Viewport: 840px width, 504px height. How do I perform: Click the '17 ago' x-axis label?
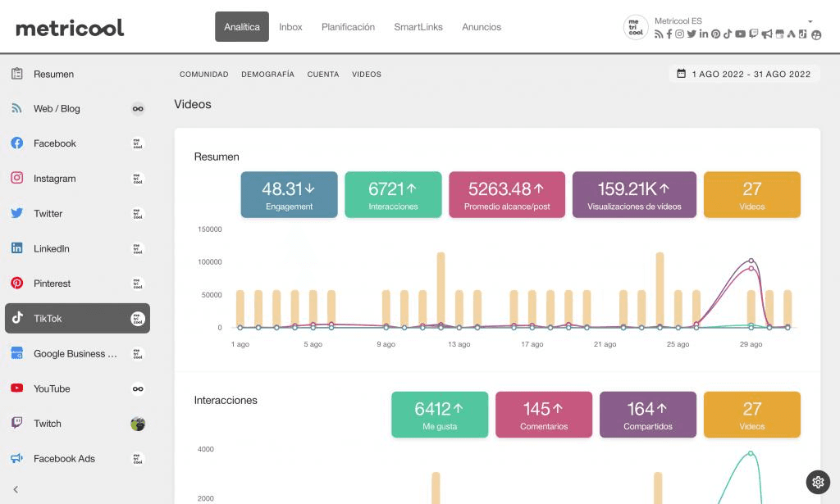[x=532, y=344]
